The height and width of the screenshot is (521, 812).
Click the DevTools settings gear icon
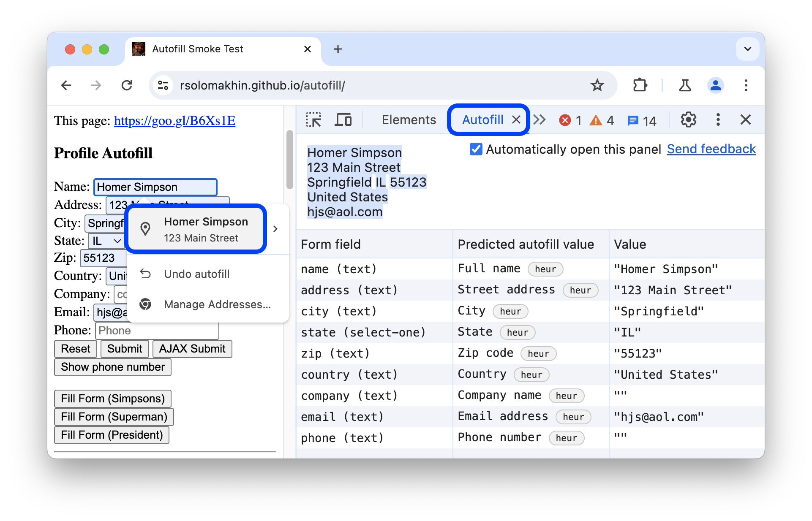(689, 119)
